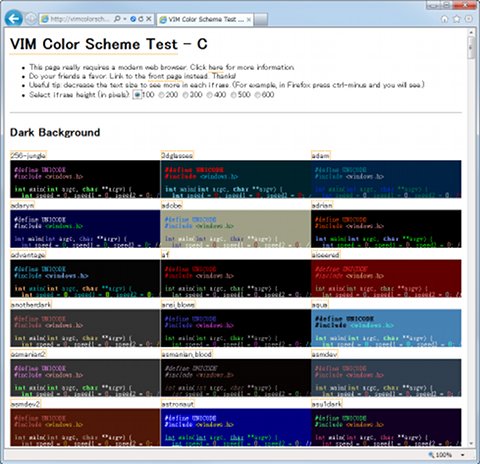Open the adrian scheme link

[322, 205]
